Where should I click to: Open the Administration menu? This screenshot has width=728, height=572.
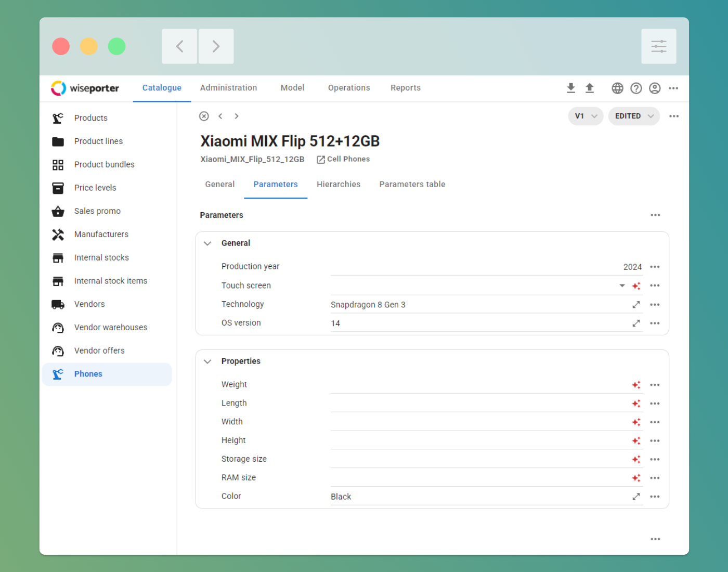pos(228,88)
